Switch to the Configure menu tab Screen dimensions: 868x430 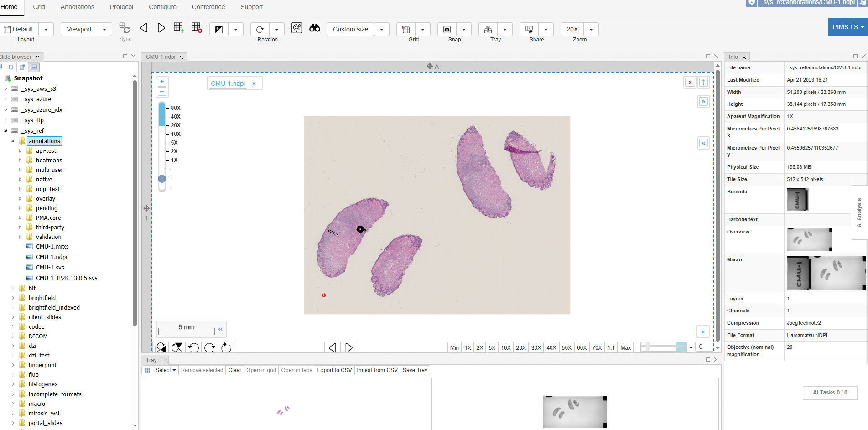(162, 7)
